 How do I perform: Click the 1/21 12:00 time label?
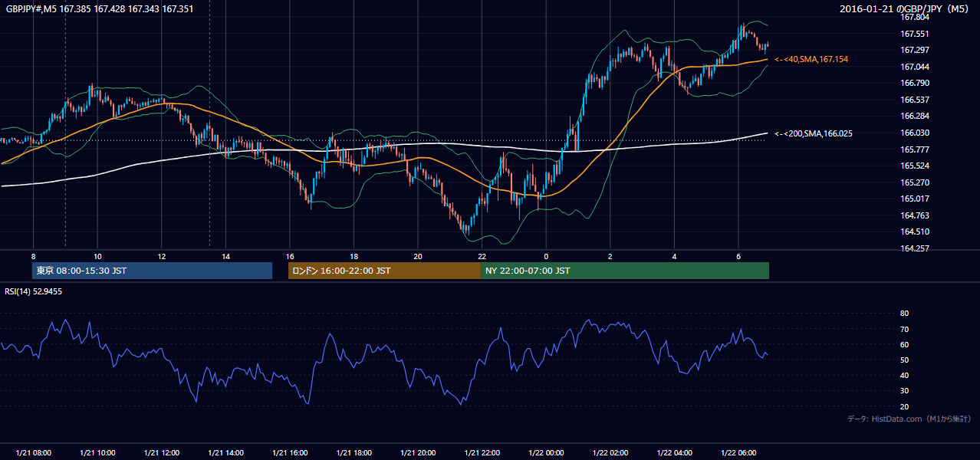click(x=162, y=453)
